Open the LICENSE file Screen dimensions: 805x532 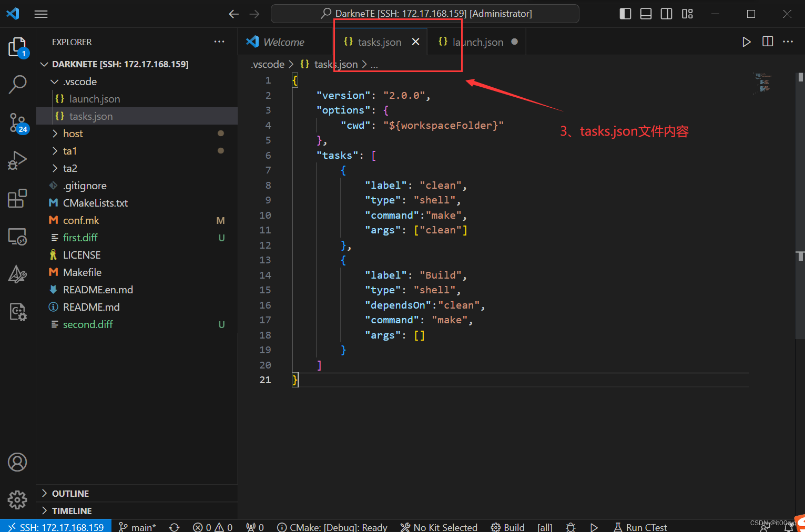click(137, 255)
